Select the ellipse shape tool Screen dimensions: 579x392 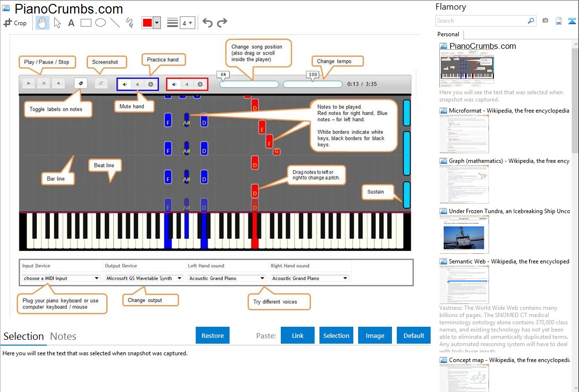click(x=101, y=23)
